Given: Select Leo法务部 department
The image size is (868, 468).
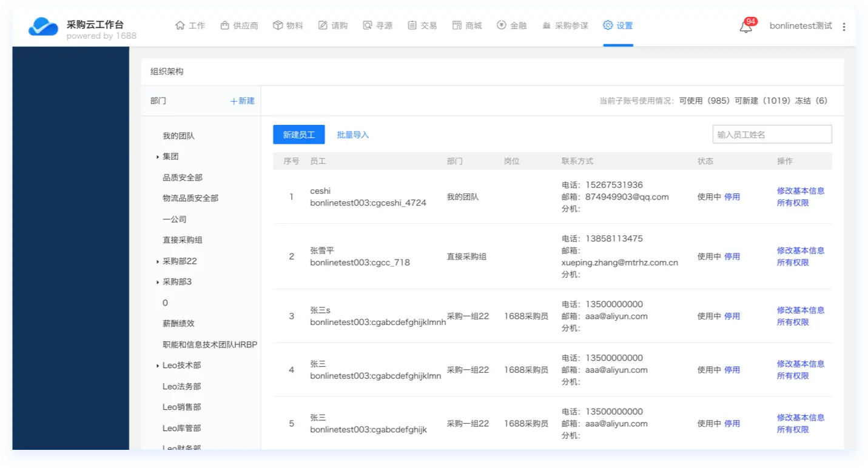Looking at the screenshot, I should pyautogui.click(x=181, y=386).
